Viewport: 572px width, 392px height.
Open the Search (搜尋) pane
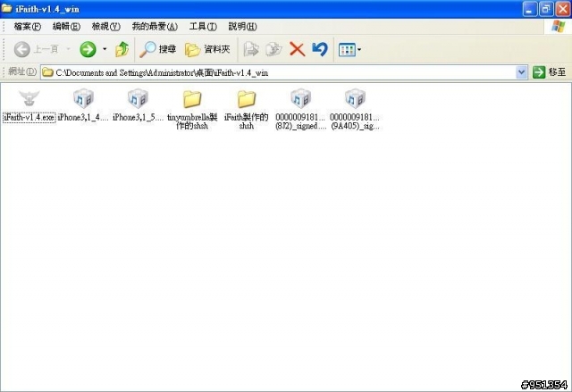click(158, 49)
